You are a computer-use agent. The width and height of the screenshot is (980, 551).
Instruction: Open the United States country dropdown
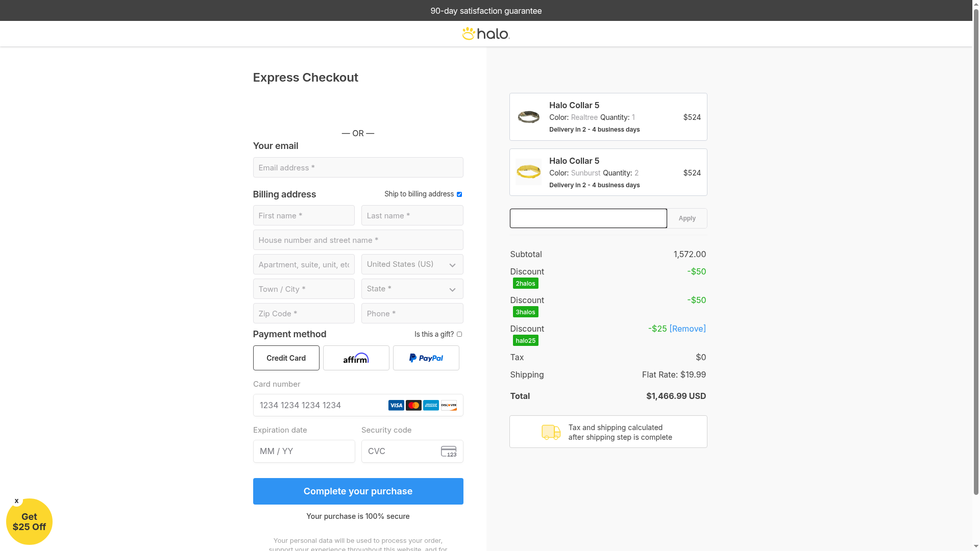coord(412,264)
